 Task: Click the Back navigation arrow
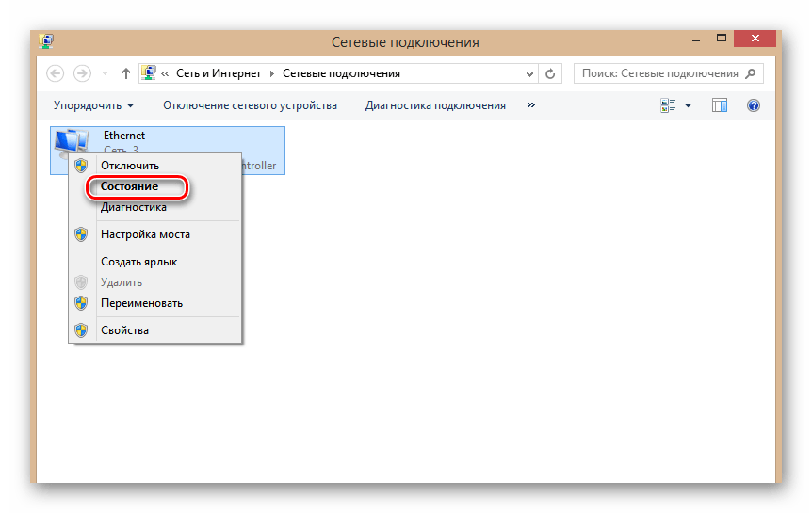pyautogui.click(x=56, y=73)
